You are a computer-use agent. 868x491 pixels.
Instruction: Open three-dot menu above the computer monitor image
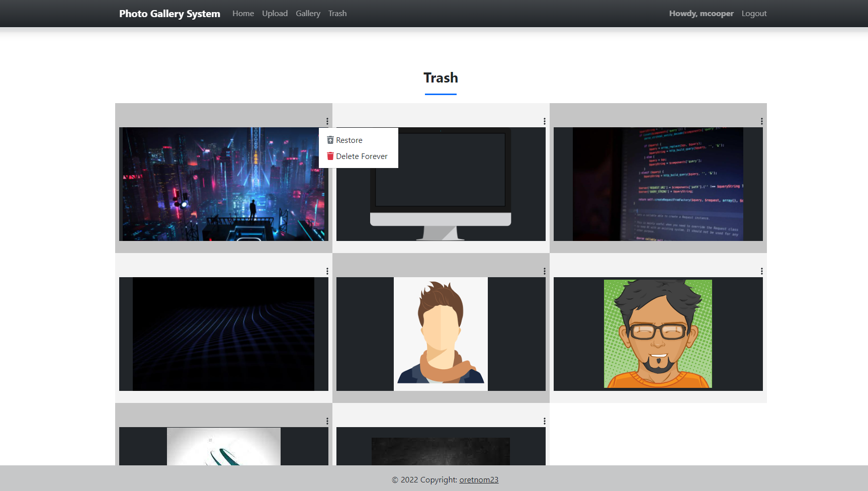coord(544,121)
